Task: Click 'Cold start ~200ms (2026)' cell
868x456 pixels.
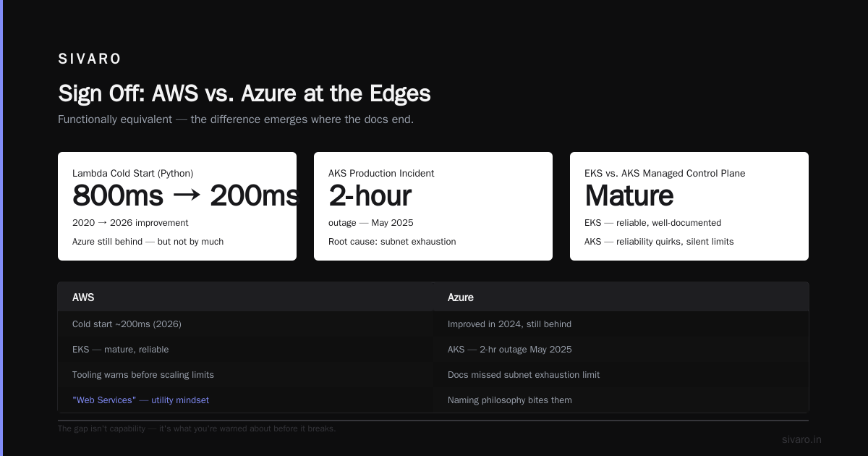Action: click(245, 324)
